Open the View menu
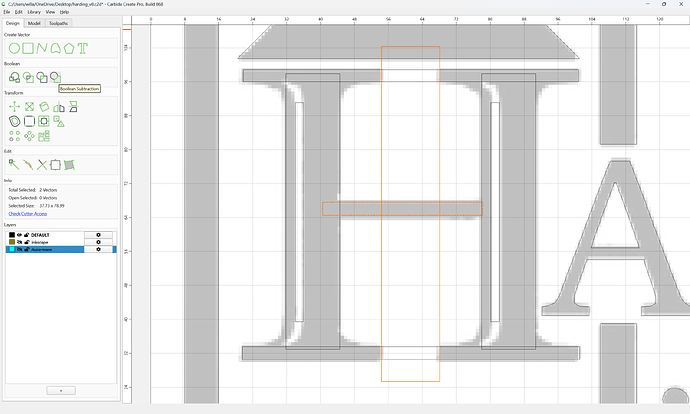 (51, 12)
